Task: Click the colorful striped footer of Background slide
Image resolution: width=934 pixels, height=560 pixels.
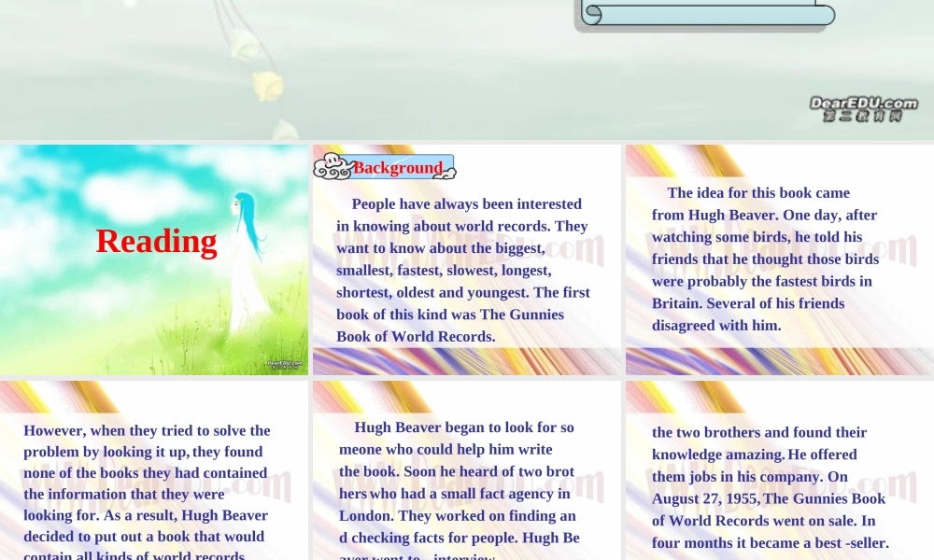Action: coord(466,361)
